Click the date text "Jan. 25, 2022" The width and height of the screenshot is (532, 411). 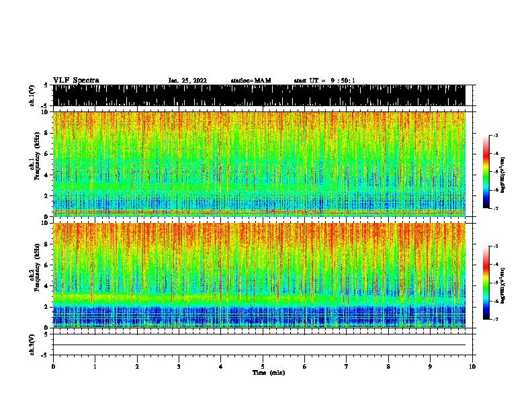click(187, 81)
